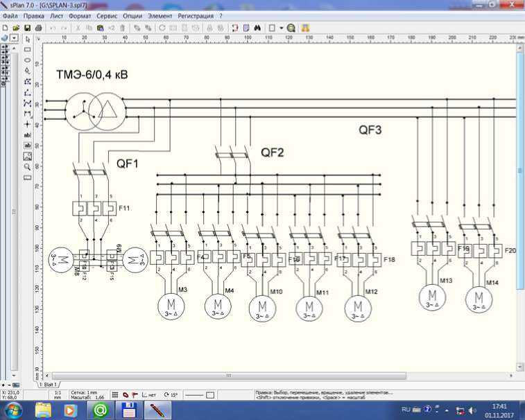
Task: Expand the page view dropdown arrow in toolbar
Action: coord(282,28)
